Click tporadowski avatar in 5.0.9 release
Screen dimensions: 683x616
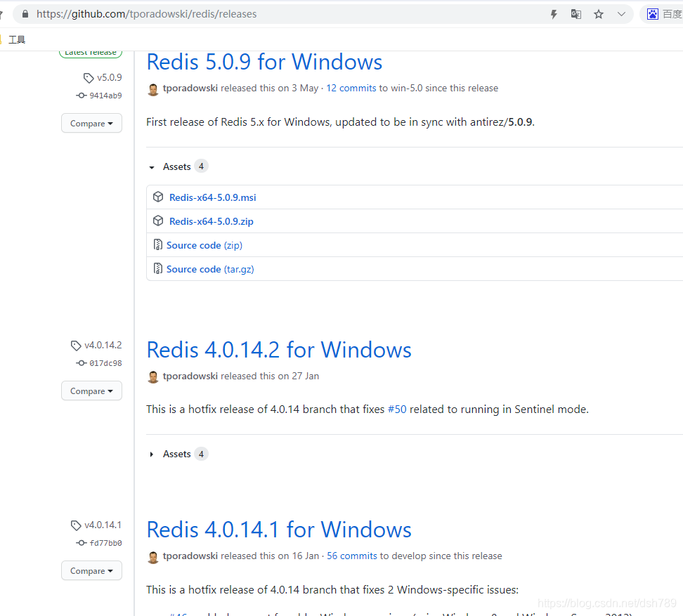pyautogui.click(x=153, y=89)
